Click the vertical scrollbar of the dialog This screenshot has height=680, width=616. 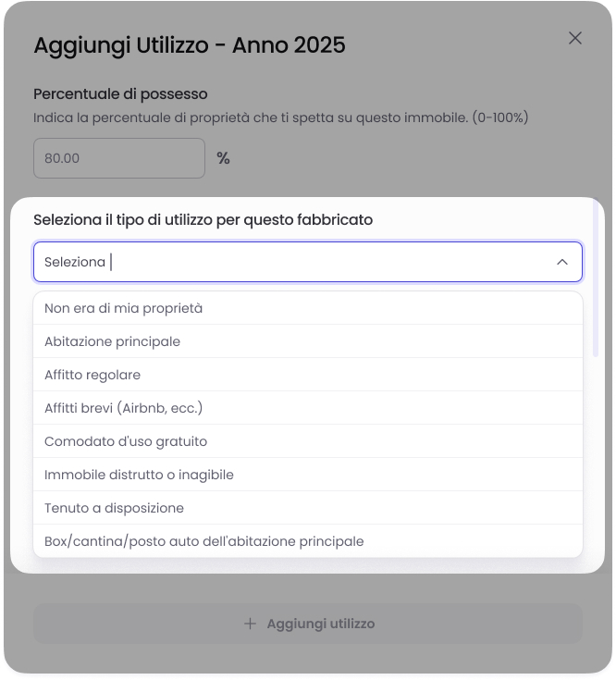tap(596, 278)
